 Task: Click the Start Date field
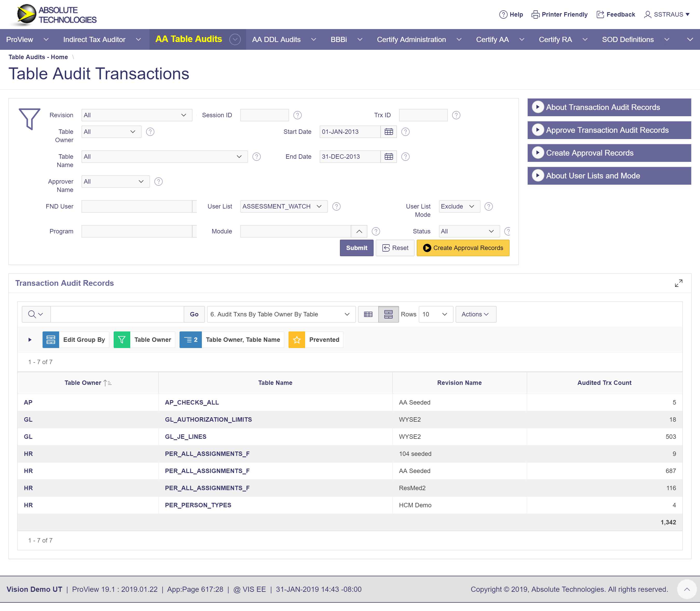tap(350, 131)
